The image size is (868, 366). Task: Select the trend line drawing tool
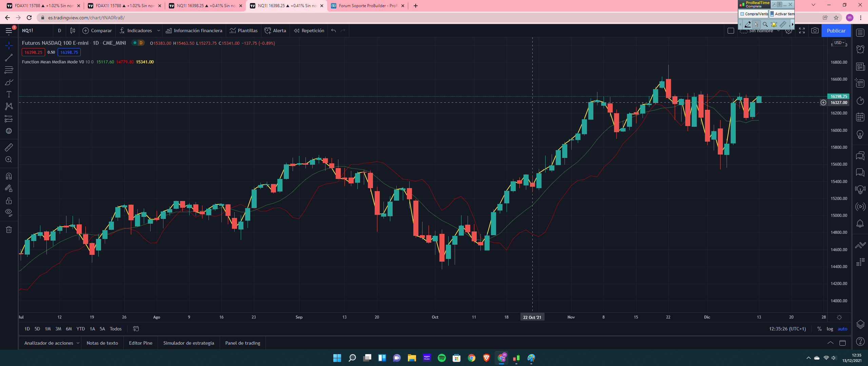[9, 58]
